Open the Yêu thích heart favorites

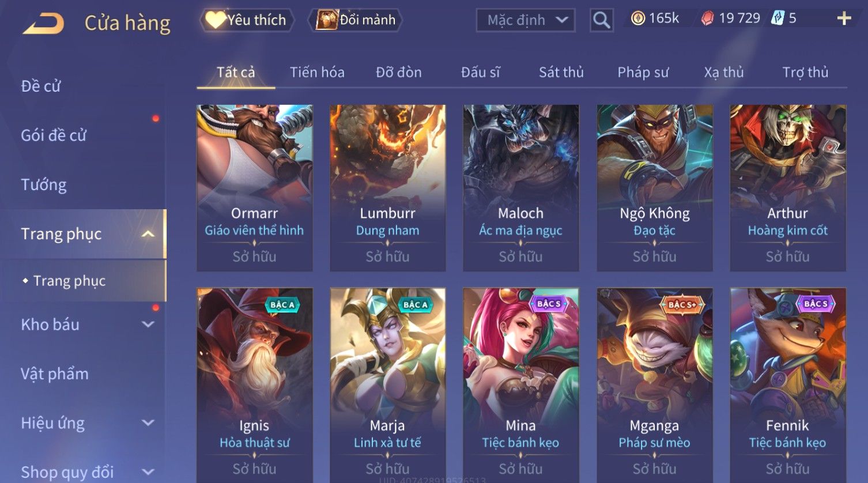247,20
